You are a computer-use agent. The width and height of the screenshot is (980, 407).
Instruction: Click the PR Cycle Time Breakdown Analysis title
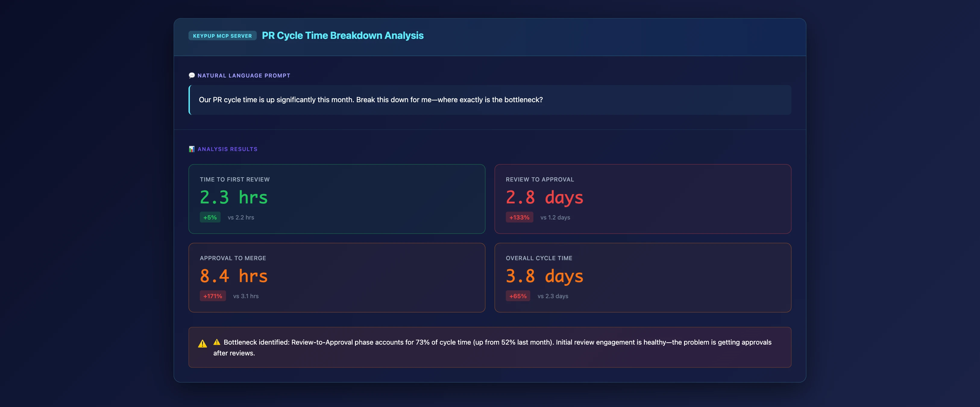(342, 35)
